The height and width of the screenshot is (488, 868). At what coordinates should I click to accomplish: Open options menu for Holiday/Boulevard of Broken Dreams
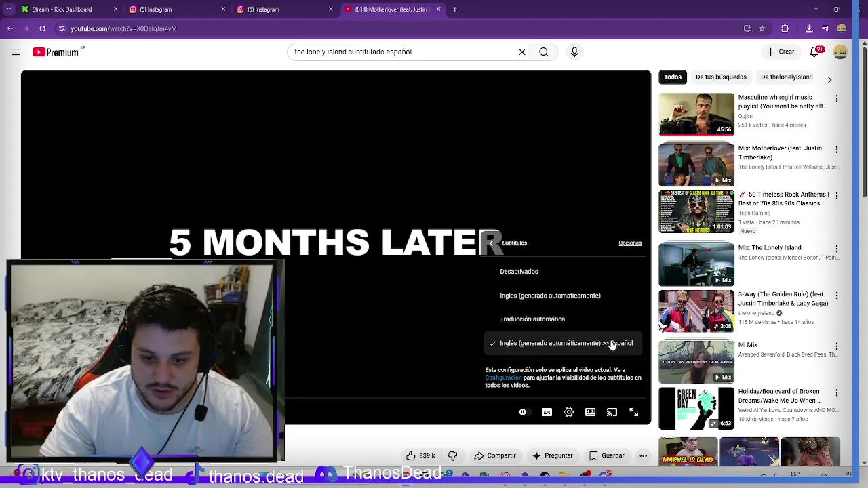click(x=836, y=392)
